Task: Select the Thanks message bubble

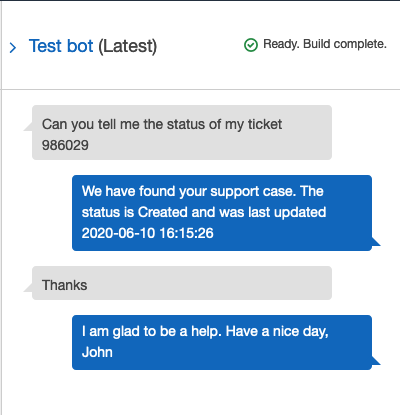Action: click(x=182, y=283)
